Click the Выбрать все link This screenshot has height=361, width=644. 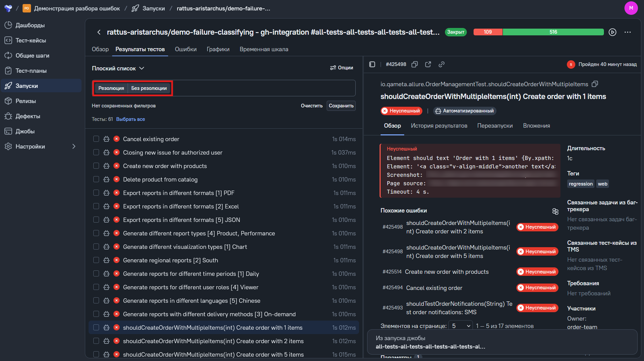pos(130,119)
